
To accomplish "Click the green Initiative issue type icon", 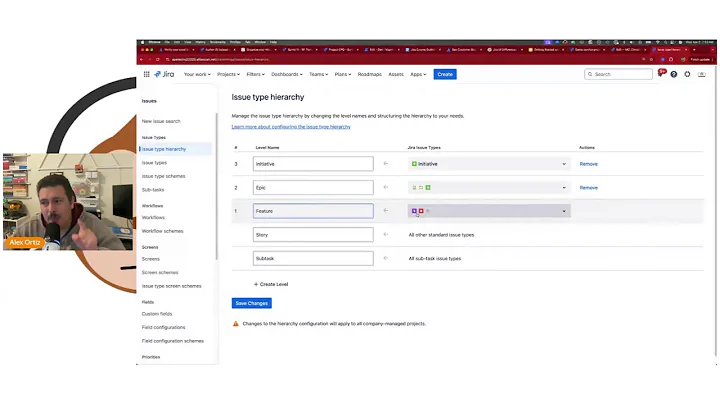I will click(414, 164).
